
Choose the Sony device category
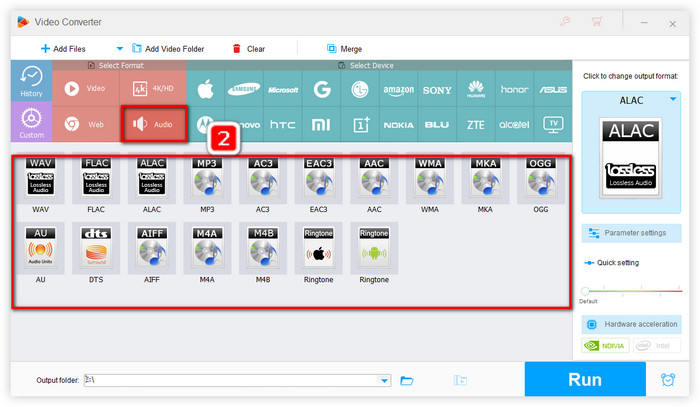click(x=437, y=89)
